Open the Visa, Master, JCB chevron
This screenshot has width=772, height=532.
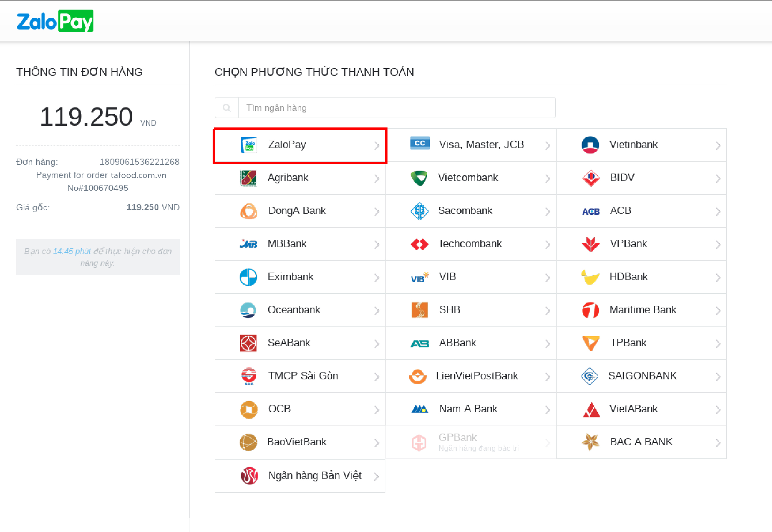click(548, 146)
